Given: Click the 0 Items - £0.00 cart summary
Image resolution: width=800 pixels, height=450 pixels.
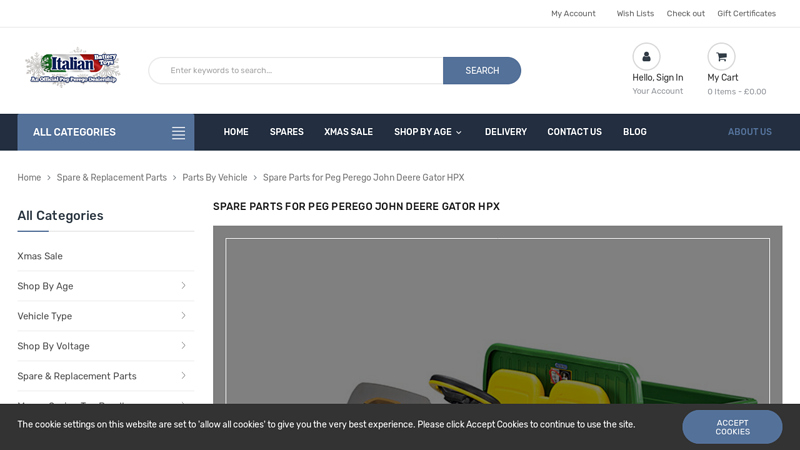Looking at the screenshot, I should point(737,92).
